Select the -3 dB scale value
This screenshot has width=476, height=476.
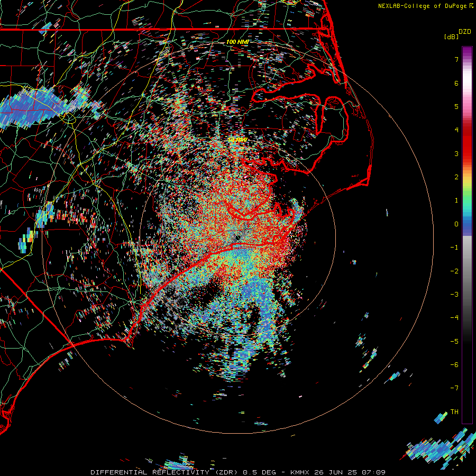coord(454,295)
